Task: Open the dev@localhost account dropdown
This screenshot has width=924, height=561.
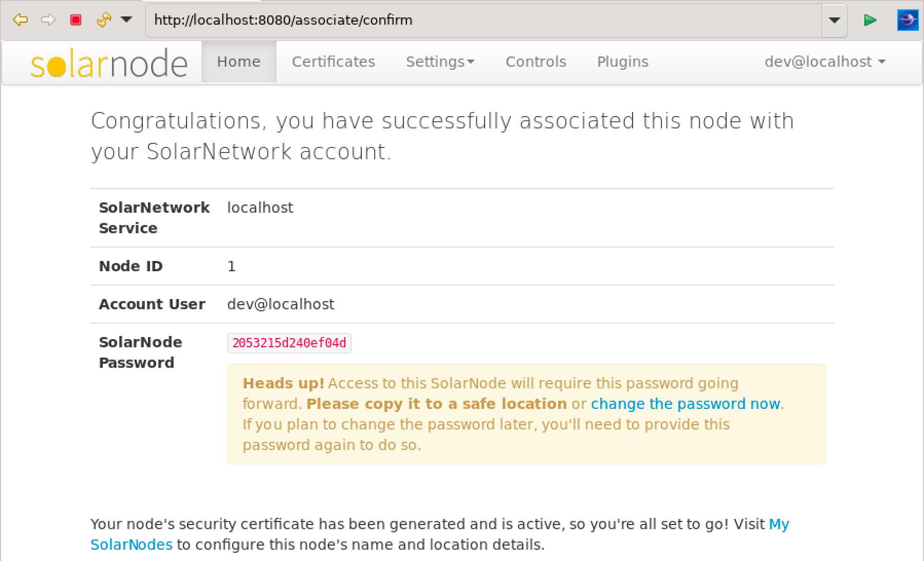Action: coord(825,62)
